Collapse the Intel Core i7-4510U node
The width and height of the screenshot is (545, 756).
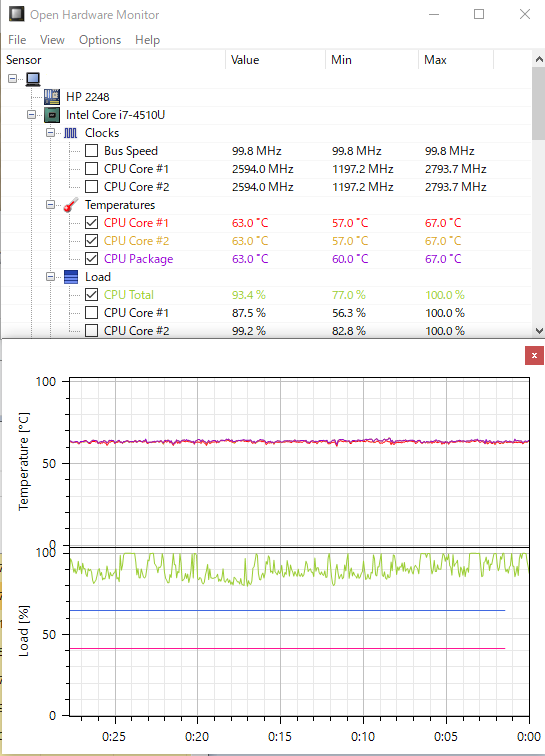(31, 115)
